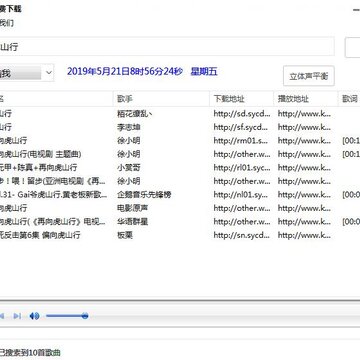Click the lyric cell in 华语群星 row
This screenshot has width=360, height=360.
coord(351,221)
